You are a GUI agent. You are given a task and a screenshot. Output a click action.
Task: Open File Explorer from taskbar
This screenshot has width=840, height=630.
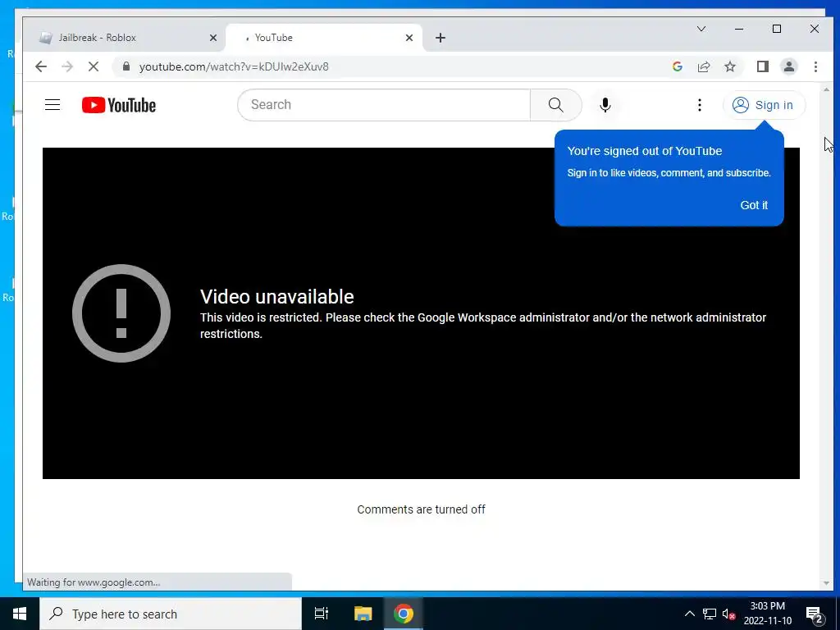point(363,614)
